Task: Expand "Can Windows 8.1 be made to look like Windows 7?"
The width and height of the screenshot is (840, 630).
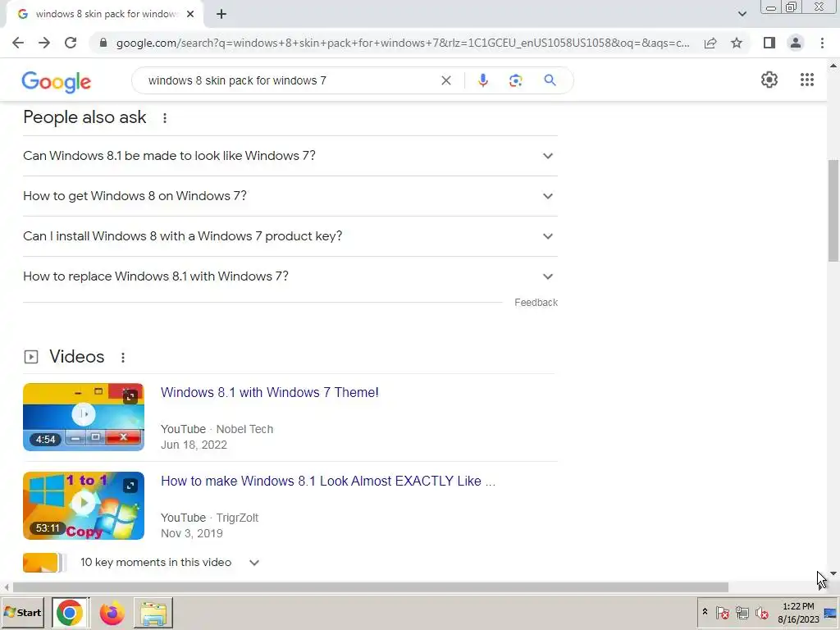Action: 290,156
